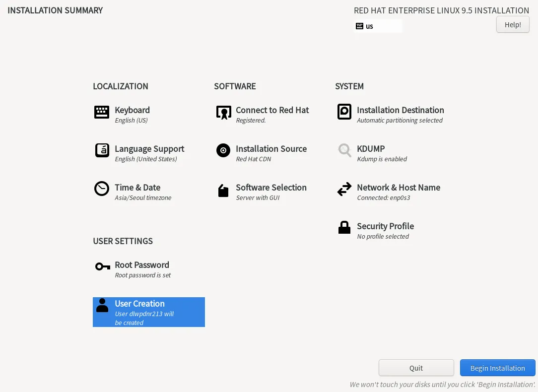Click the 'English (US)' keyboard status text
The image size is (538, 392).
[131, 121]
